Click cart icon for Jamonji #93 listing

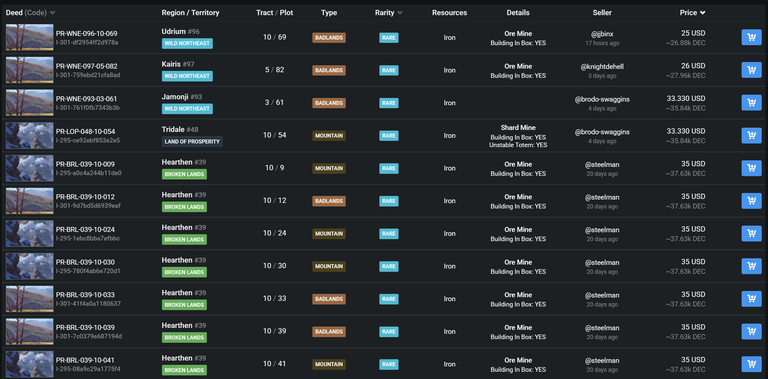(751, 102)
